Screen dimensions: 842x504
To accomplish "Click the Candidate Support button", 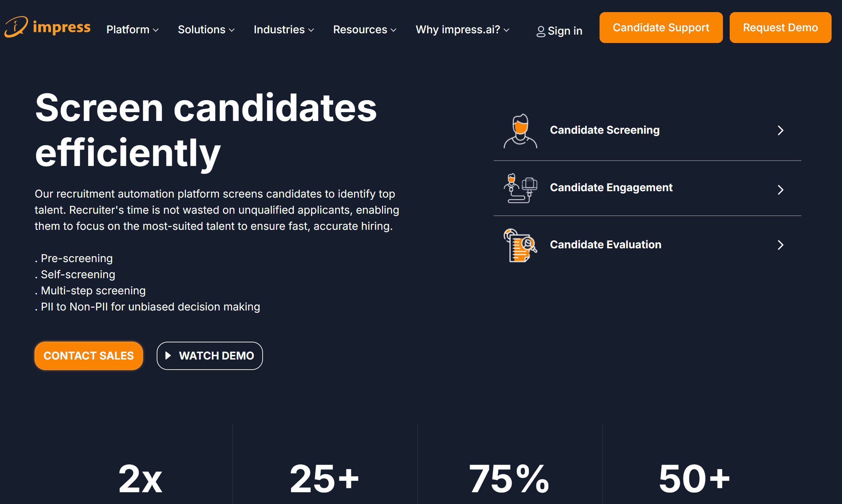I will [x=661, y=28].
